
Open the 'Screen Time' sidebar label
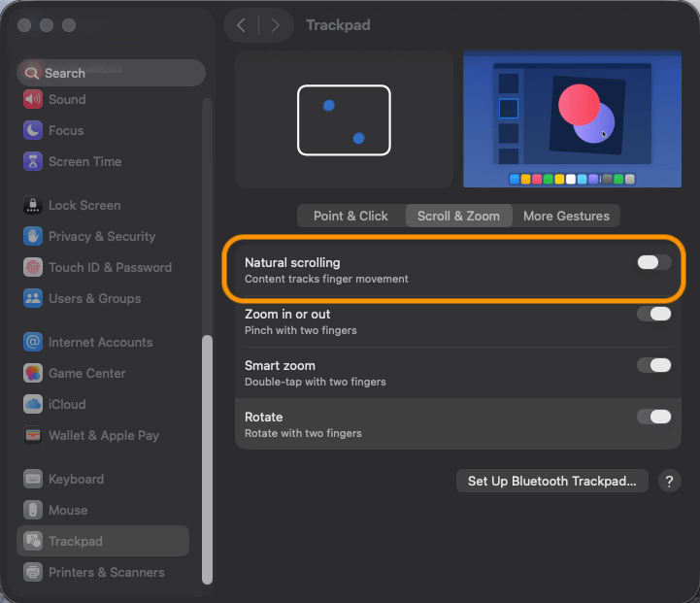84,161
